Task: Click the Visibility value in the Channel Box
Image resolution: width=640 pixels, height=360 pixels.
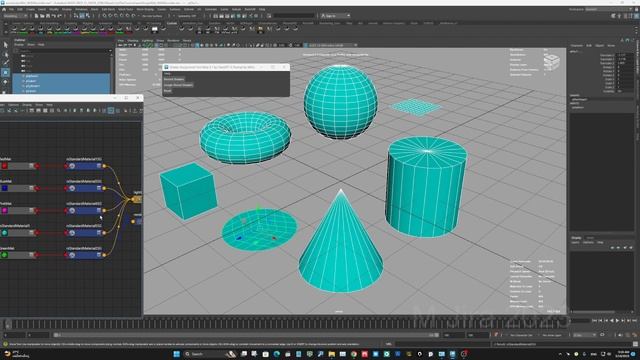Action: pyautogui.click(x=625, y=91)
